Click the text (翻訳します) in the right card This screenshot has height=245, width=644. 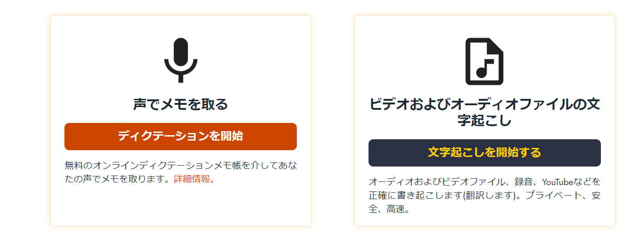point(490,196)
